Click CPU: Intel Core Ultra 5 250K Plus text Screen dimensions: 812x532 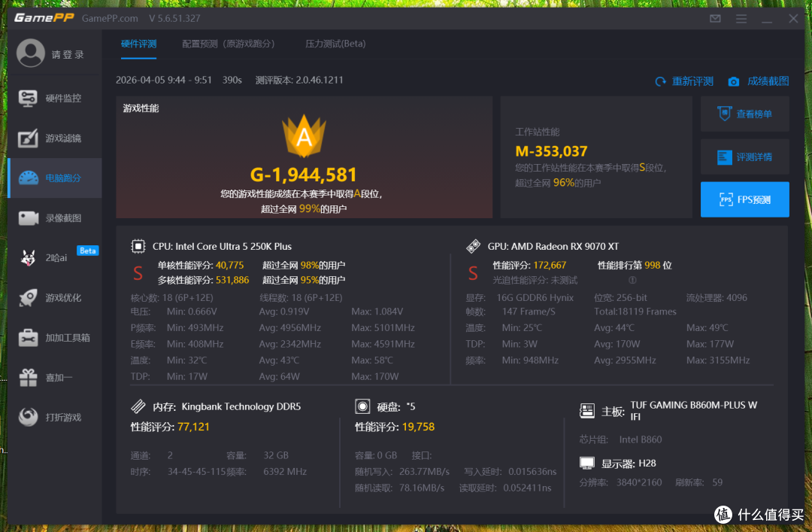click(x=222, y=246)
